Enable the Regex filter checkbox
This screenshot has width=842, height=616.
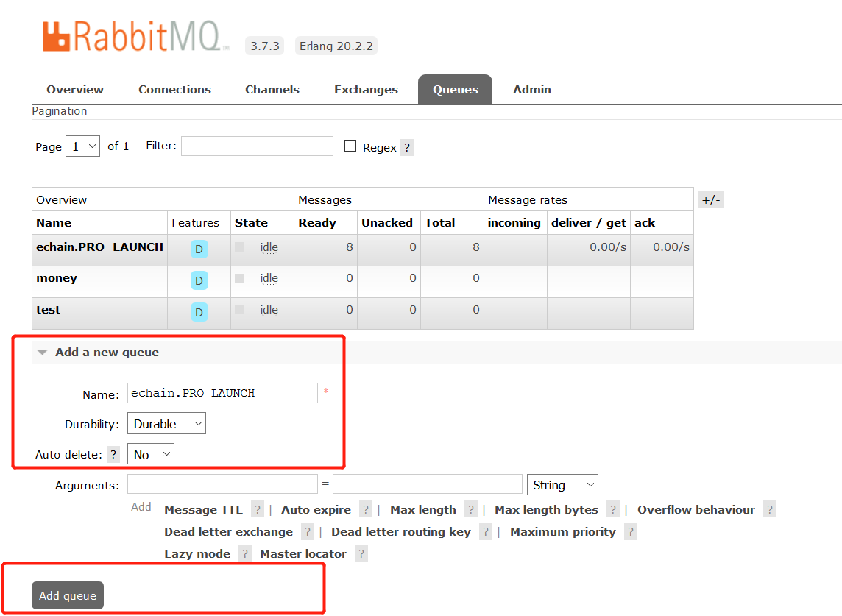[x=350, y=146]
